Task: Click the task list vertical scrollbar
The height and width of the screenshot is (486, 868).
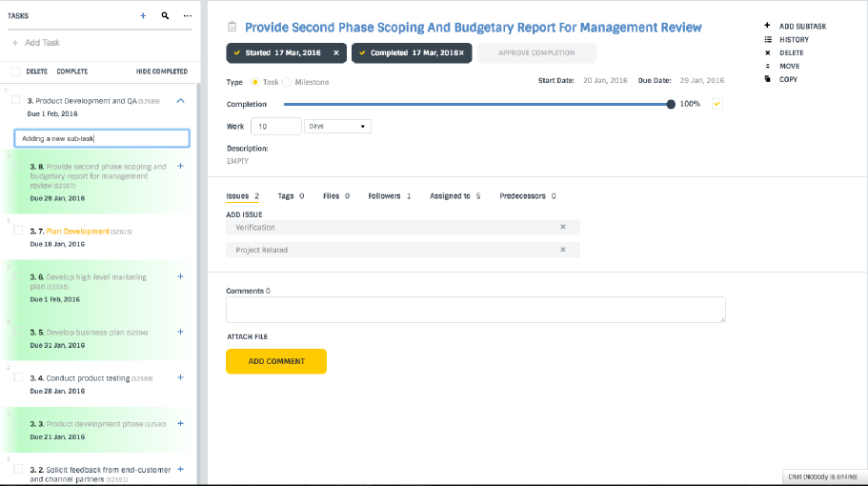Action: point(199,282)
